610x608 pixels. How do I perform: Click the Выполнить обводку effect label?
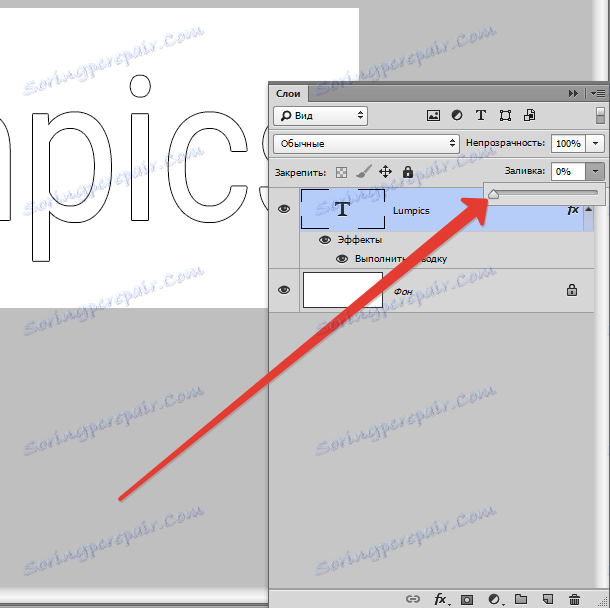point(401,259)
